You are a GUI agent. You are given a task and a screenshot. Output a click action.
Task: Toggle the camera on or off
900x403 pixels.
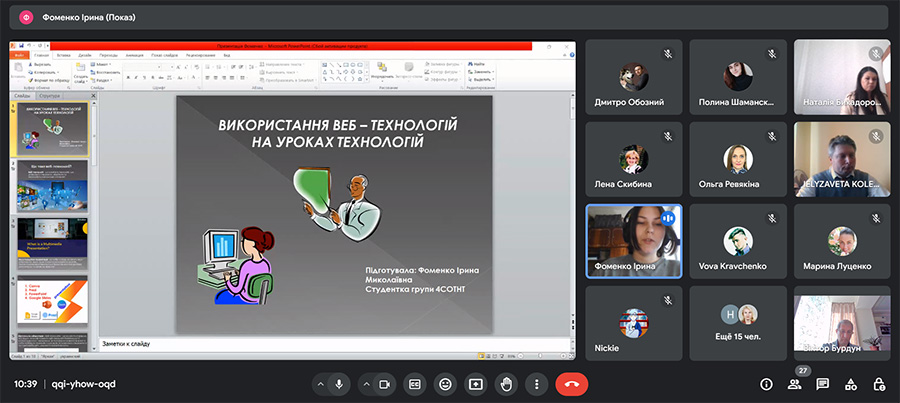(383, 384)
